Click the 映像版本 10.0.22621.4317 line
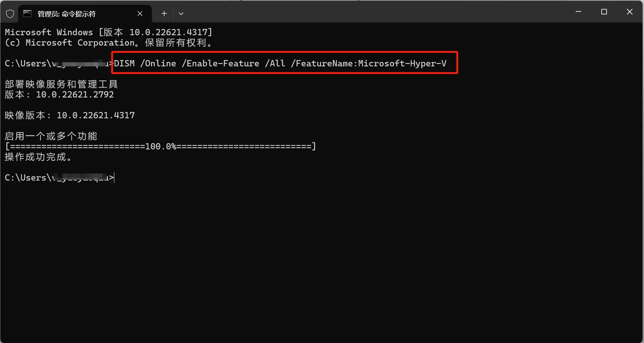Viewport: 644px width, 343px height. point(70,115)
